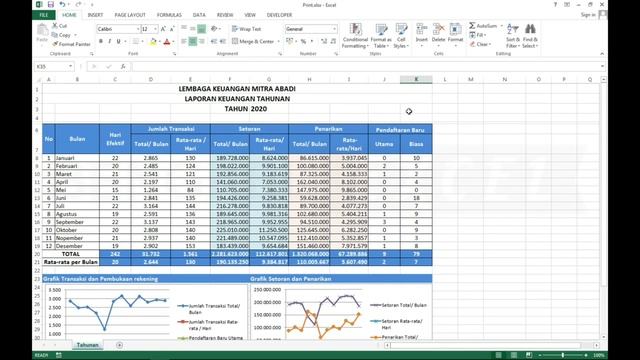Expand the font size dropdown

(155, 29)
